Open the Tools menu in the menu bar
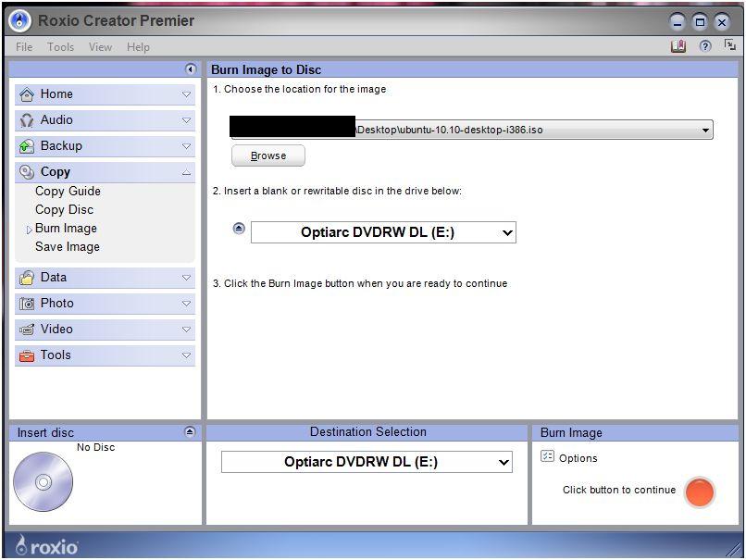Viewport: 746px width, 560px height. (60, 47)
